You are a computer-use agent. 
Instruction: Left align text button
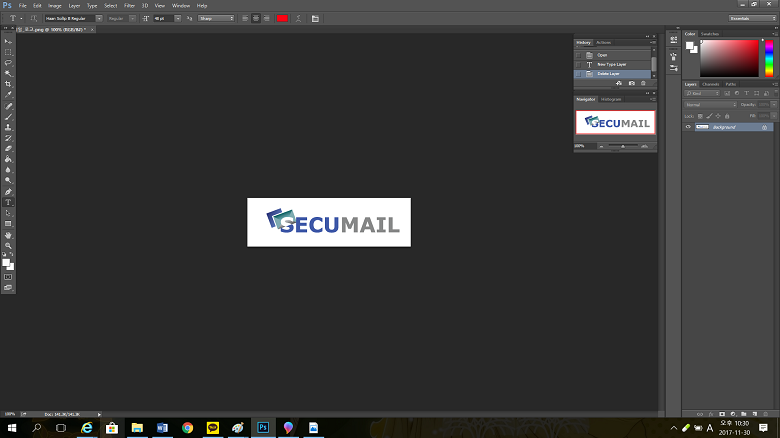coord(245,18)
